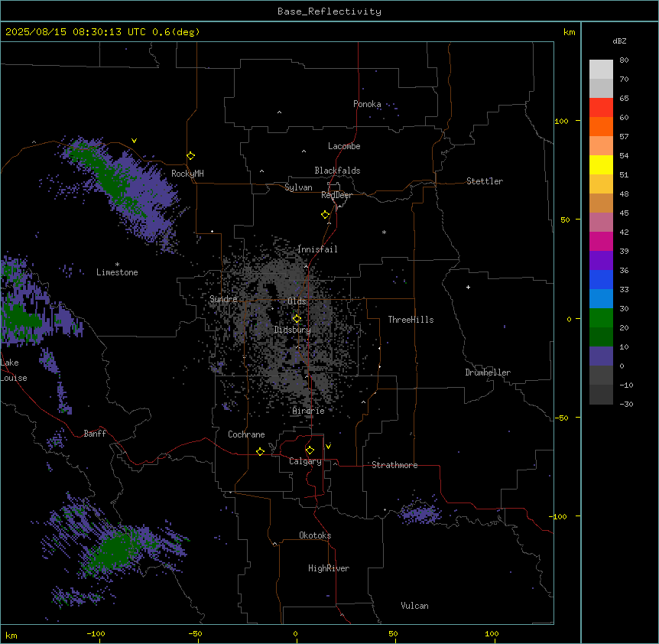Screen dimensions: 659x644
Task: Click the white plus marker north of Drumheller
Action: 468,287
